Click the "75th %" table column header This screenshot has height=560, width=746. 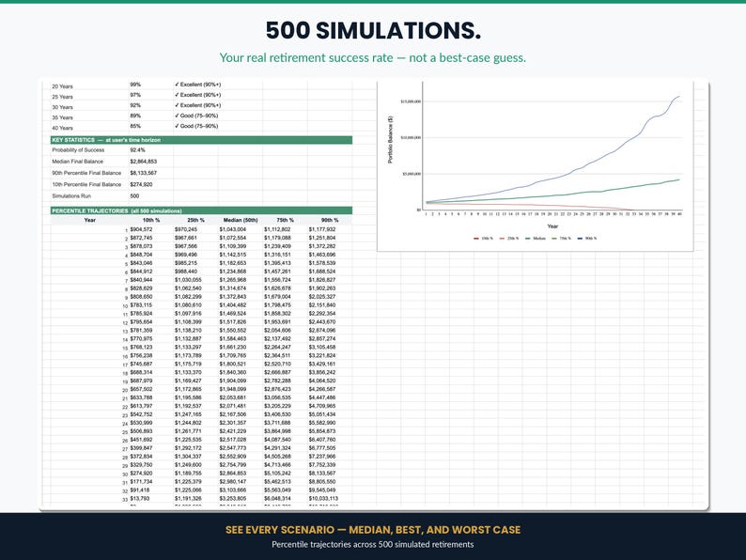[x=285, y=220]
